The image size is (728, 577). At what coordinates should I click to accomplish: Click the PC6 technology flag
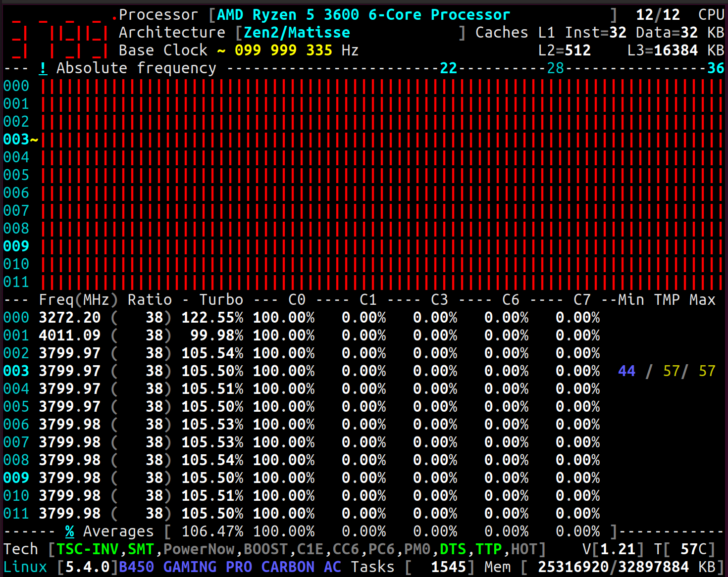point(381,549)
